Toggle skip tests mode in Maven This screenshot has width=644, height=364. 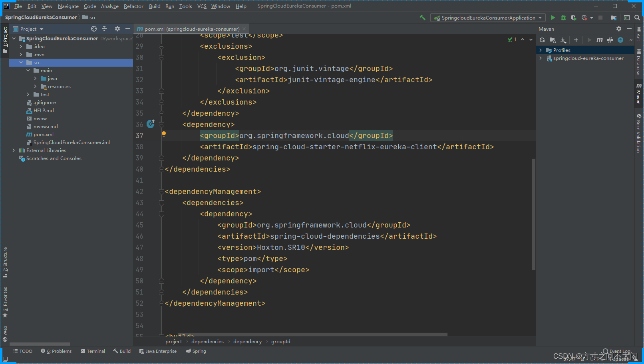pyautogui.click(x=620, y=40)
